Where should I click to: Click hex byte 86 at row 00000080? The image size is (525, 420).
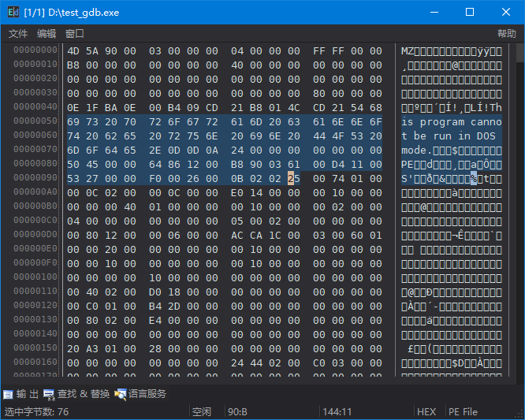174,165
